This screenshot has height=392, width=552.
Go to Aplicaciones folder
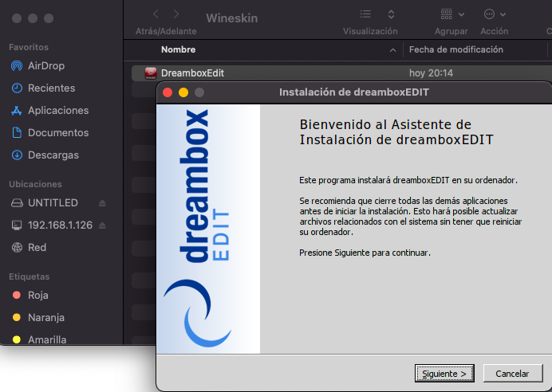pos(57,111)
